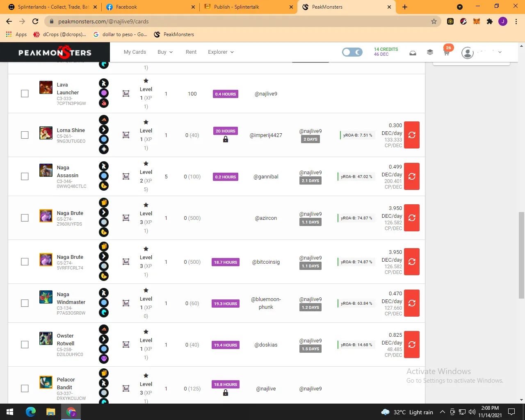Open My Cards page
525x420 pixels.
coord(135,52)
